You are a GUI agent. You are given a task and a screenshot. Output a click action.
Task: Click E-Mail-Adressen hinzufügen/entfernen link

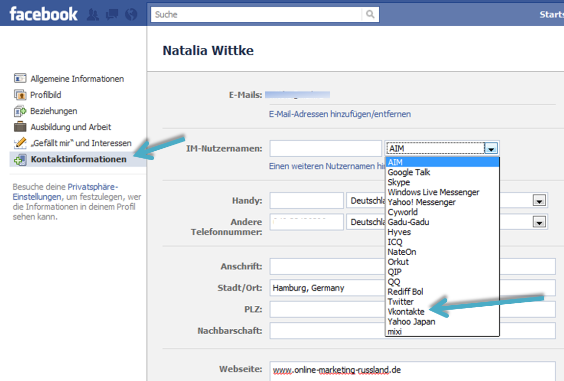click(340, 114)
